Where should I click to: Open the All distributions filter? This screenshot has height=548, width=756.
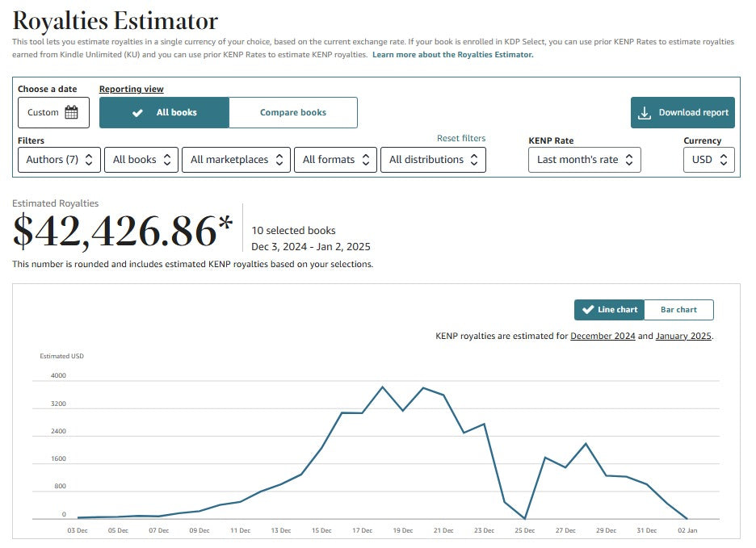coord(433,160)
